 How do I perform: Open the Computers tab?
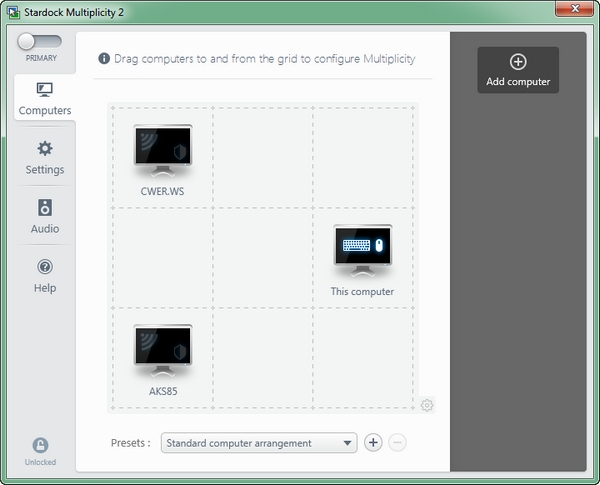tap(45, 99)
